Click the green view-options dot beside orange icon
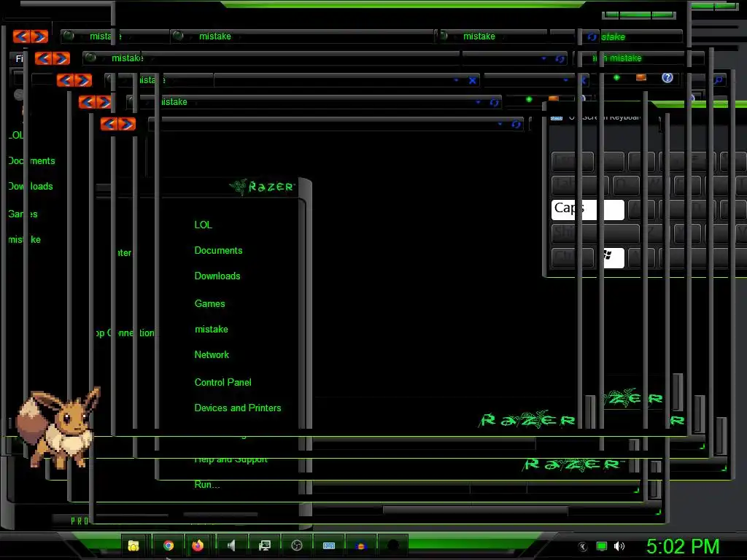The width and height of the screenshot is (747, 560). pyautogui.click(x=616, y=77)
